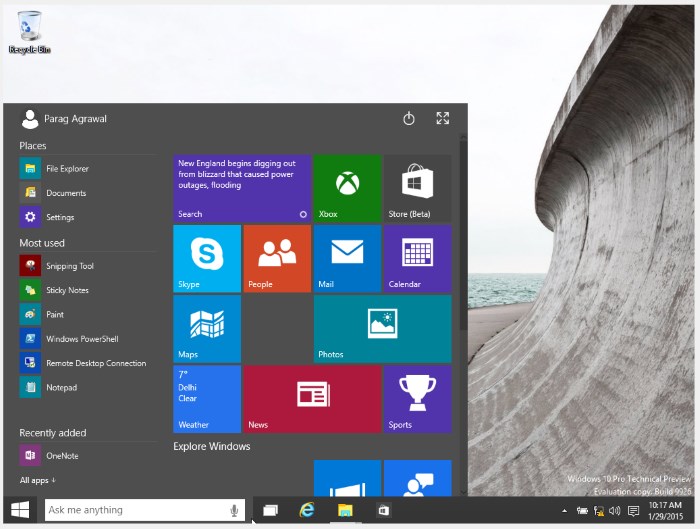Image resolution: width=700 pixels, height=529 pixels.
Task: Open Remote Desktop Connection
Action: click(x=88, y=363)
